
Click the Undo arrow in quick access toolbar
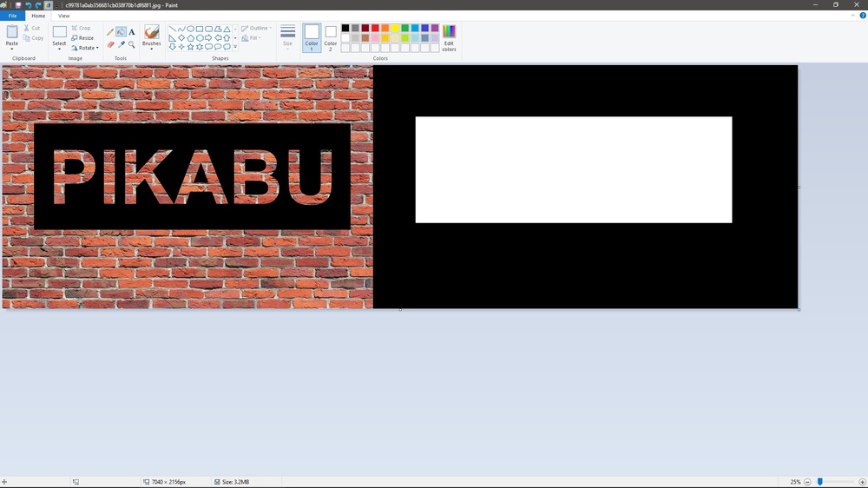pos(28,5)
